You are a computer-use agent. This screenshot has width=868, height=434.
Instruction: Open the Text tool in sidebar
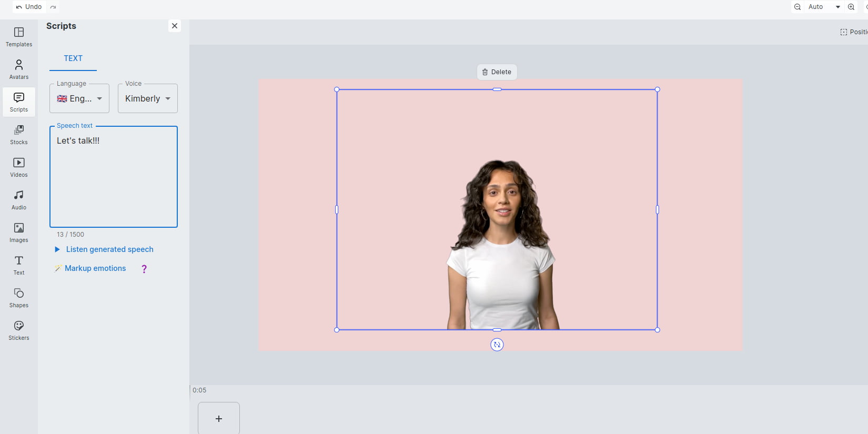tap(19, 265)
